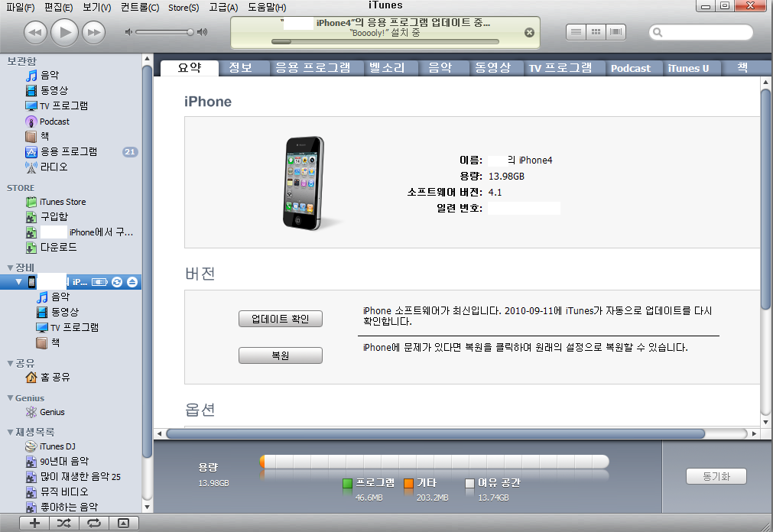Open 동영상 under the iPhone device

pyautogui.click(x=57, y=312)
